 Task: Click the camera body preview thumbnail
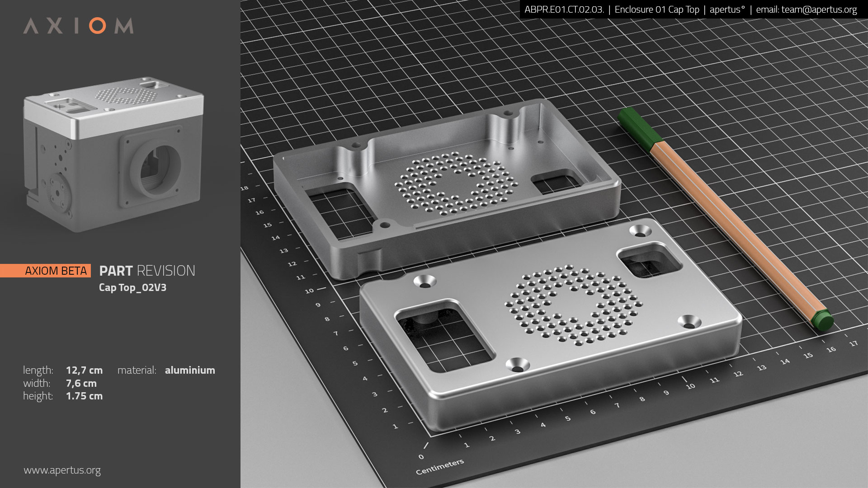(113, 154)
